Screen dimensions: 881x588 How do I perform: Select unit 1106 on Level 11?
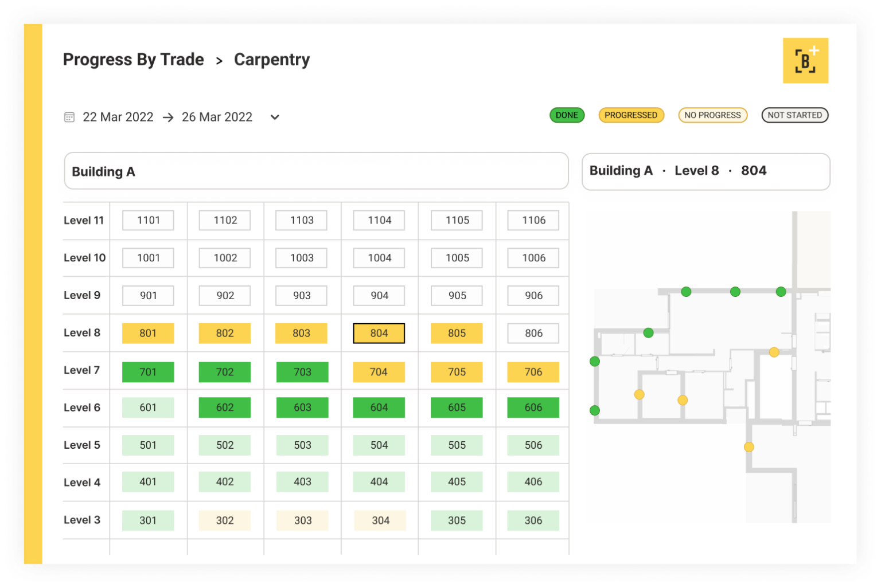point(532,220)
